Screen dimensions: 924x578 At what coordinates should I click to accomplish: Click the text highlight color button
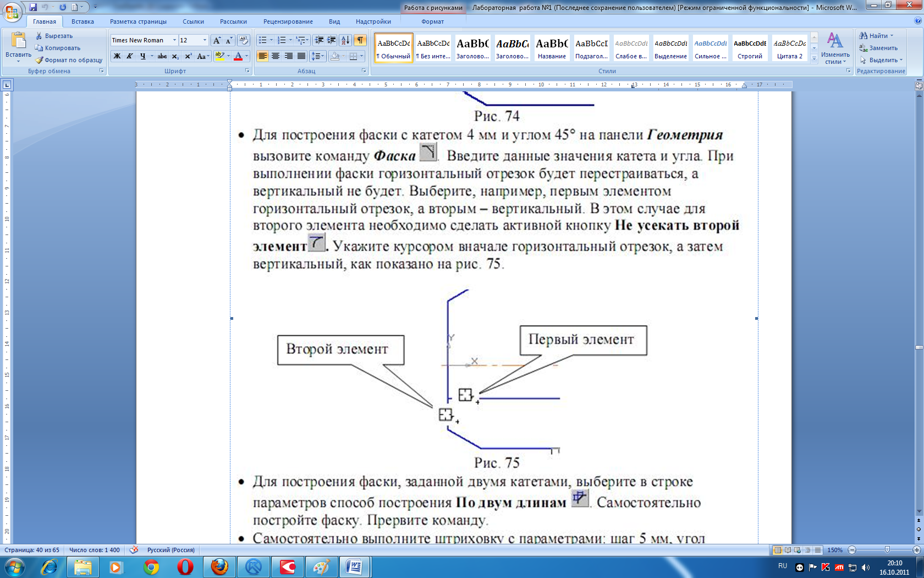point(219,56)
